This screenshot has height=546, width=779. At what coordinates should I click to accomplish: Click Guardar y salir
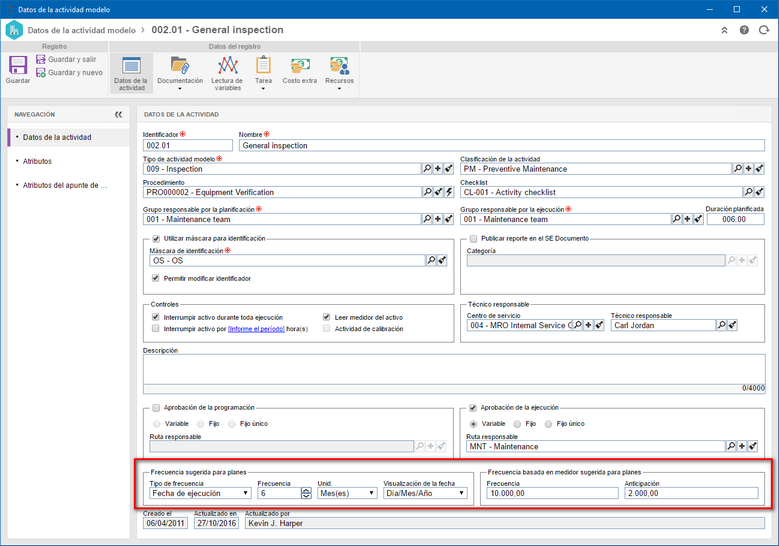(66, 59)
